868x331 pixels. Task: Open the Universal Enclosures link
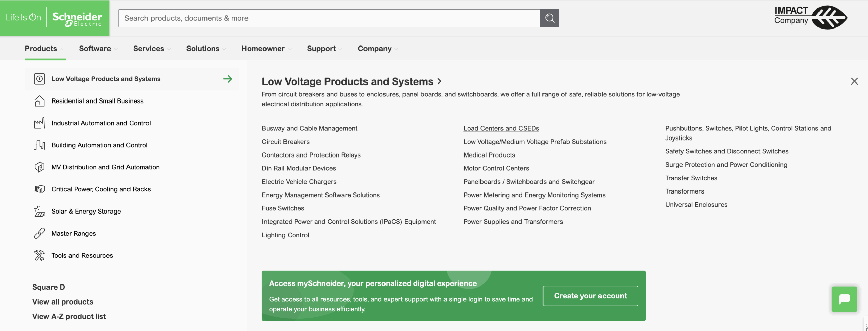[696, 204]
